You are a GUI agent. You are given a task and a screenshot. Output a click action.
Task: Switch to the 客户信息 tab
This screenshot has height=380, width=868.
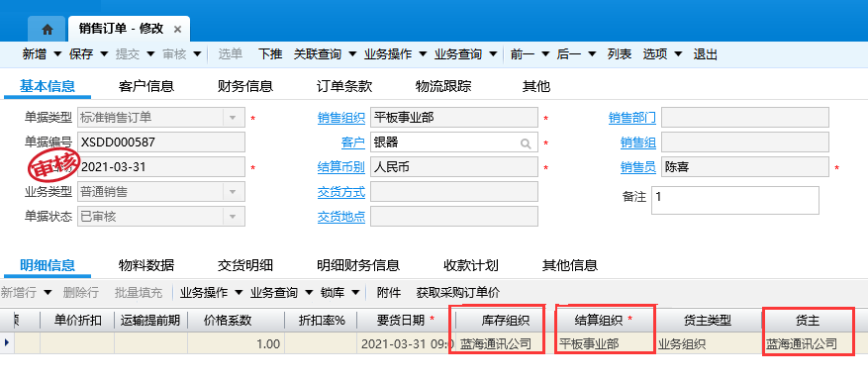(146, 86)
